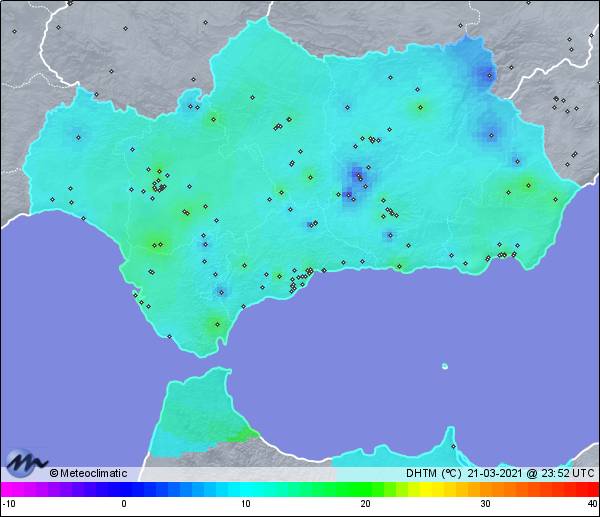The width and height of the screenshot is (600, 517).
Task: Click the 23:52 UTC timestamp
Action: click(x=567, y=473)
